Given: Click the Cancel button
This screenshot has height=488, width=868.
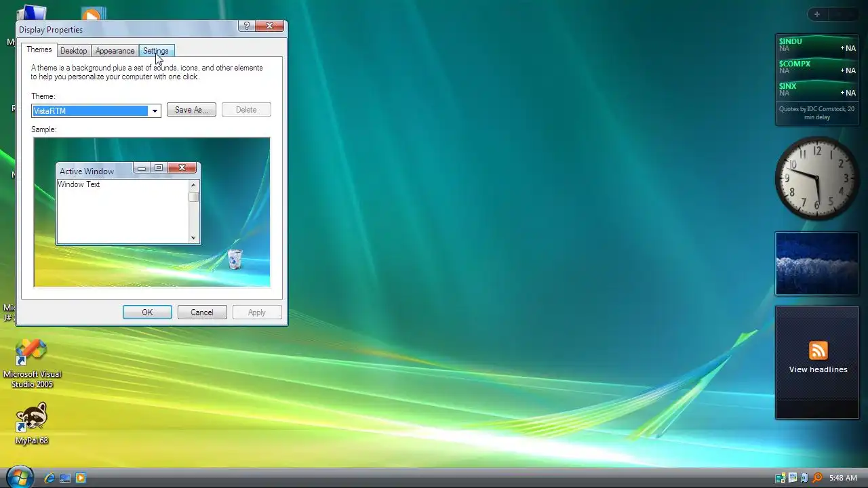Looking at the screenshot, I should click(202, 312).
